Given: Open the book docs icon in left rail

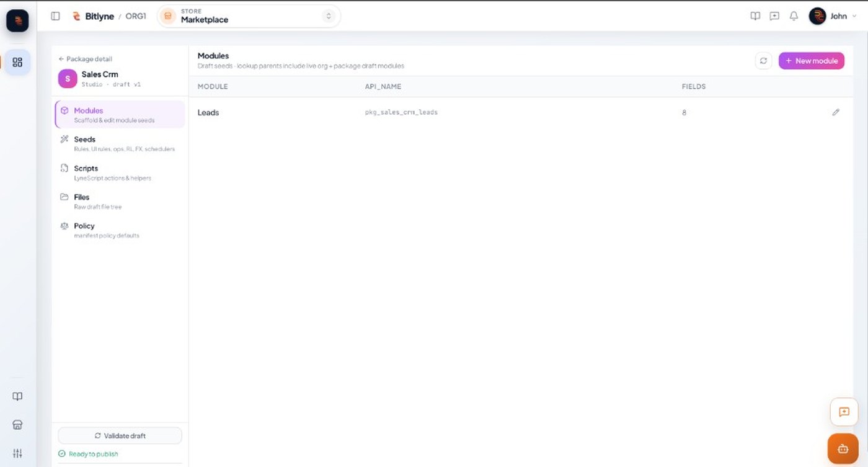Looking at the screenshot, I should pyautogui.click(x=17, y=396).
